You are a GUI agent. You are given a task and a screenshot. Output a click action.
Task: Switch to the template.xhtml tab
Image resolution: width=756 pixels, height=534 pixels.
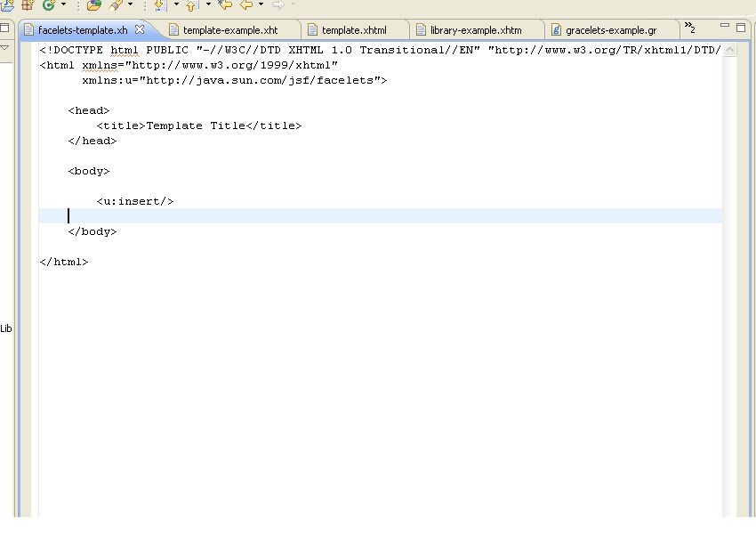(353, 30)
